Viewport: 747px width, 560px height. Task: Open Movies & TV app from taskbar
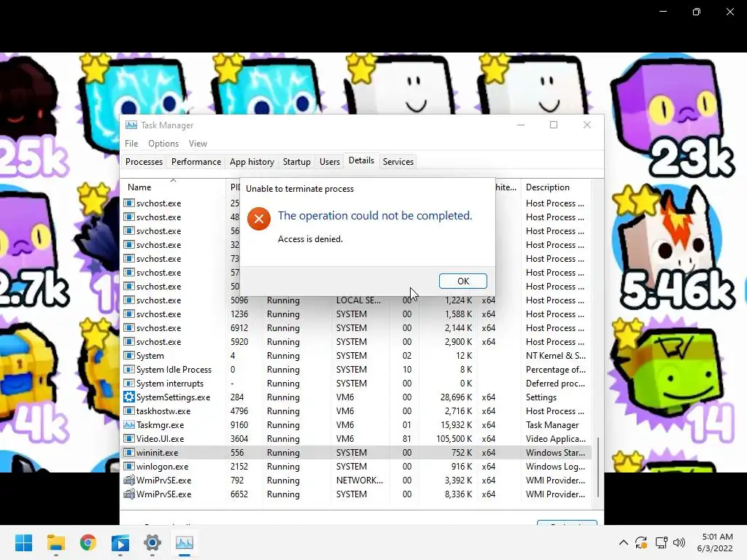120,542
